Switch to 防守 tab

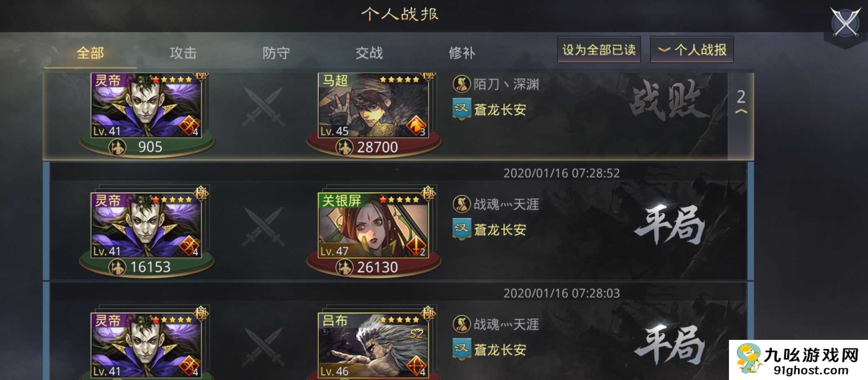(276, 53)
